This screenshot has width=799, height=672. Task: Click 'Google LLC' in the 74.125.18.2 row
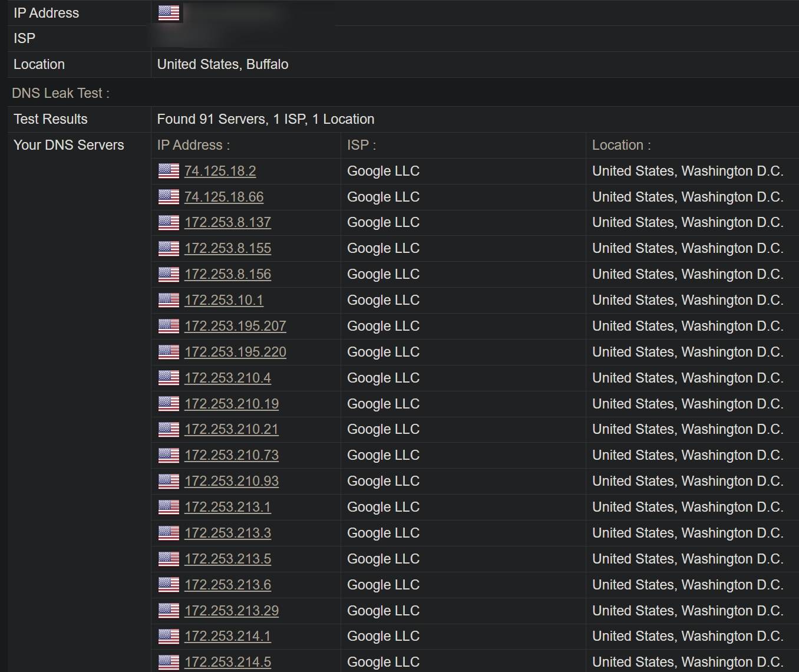384,171
